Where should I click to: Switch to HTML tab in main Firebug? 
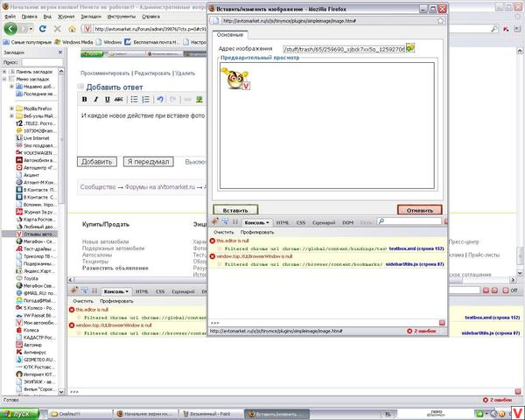click(142, 291)
